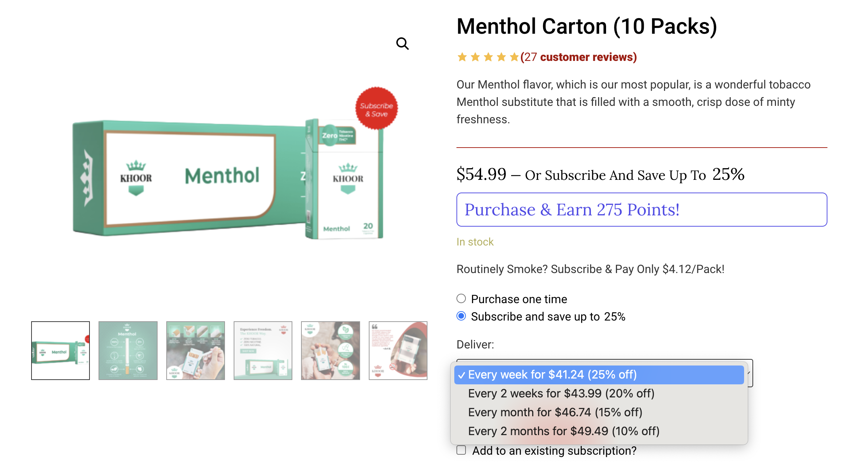Click the magnifier zoom icon on product image
Screen dimensions: 868x475
[402, 44]
